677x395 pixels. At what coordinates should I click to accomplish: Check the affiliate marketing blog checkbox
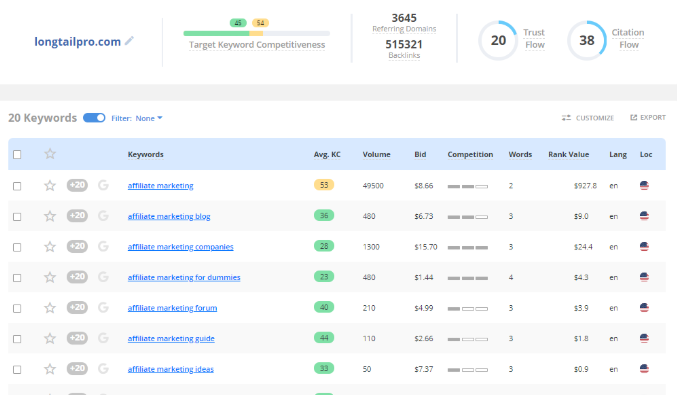click(x=17, y=217)
